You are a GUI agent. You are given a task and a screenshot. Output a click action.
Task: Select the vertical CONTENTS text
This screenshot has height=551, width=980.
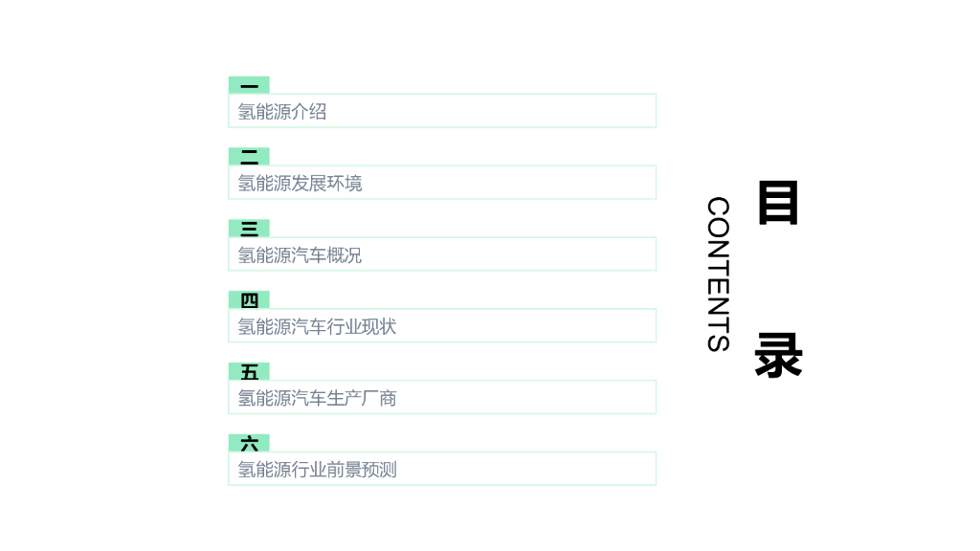coord(718,275)
